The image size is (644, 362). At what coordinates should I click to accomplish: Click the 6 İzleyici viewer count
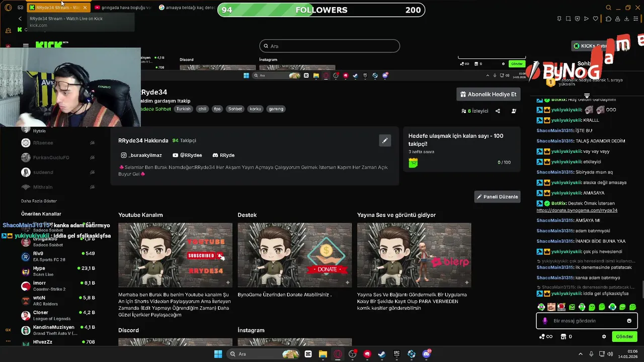(x=475, y=111)
